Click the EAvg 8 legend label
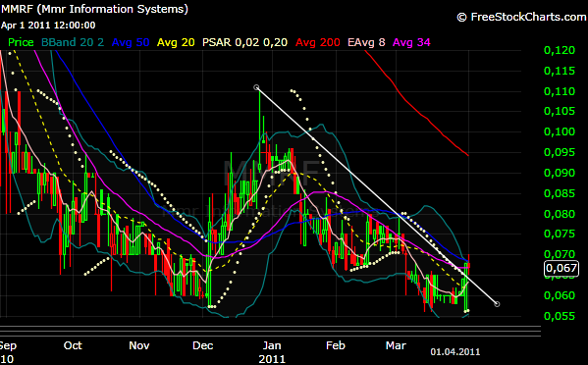588x365 pixels. [366, 42]
